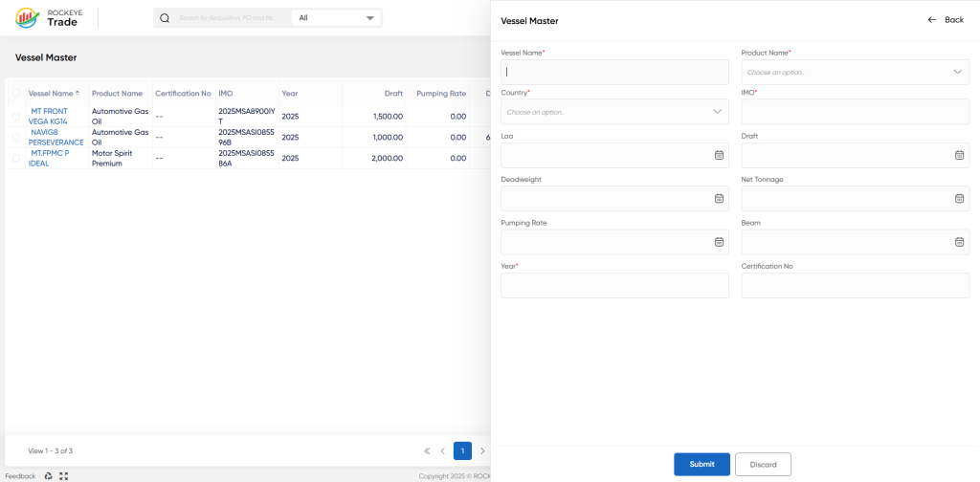The width and height of the screenshot is (980, 482).
Task: Toggle the select-all checkbox in table header
Action: click(16, 93)
